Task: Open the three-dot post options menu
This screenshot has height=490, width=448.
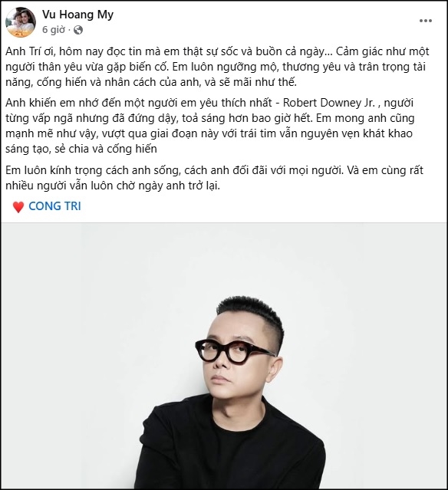Action: 426,21
